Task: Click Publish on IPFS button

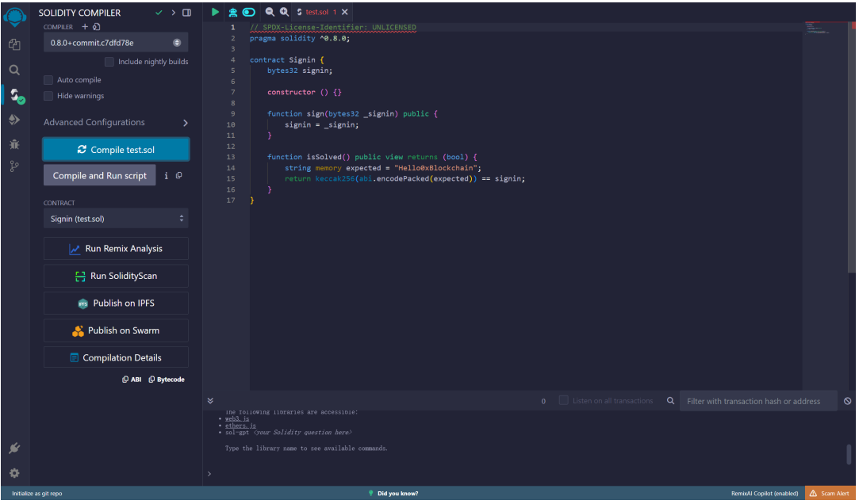Action: coord(116,304)
